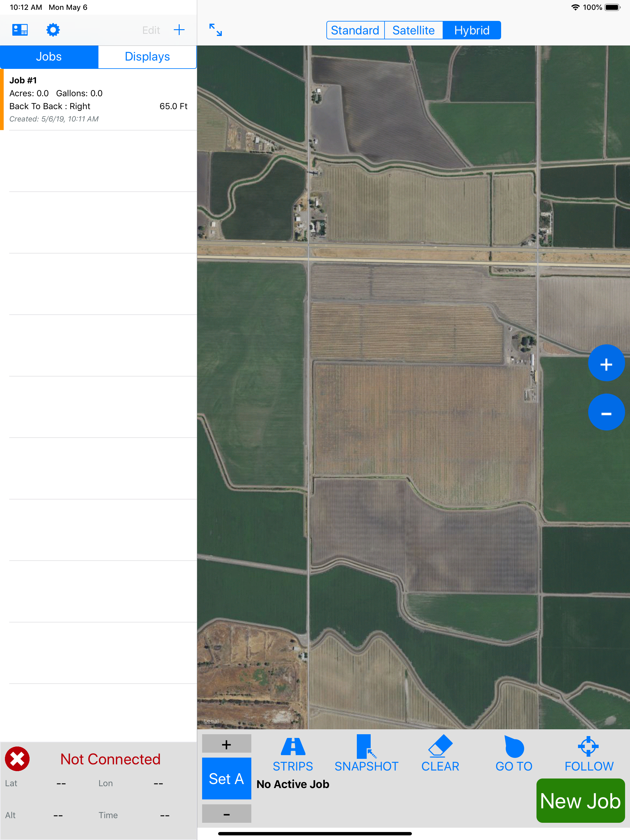Take a SNAPSHOT of the map
Image resolution: width=630 pixels, height=840 pixels.
[366, 753]
